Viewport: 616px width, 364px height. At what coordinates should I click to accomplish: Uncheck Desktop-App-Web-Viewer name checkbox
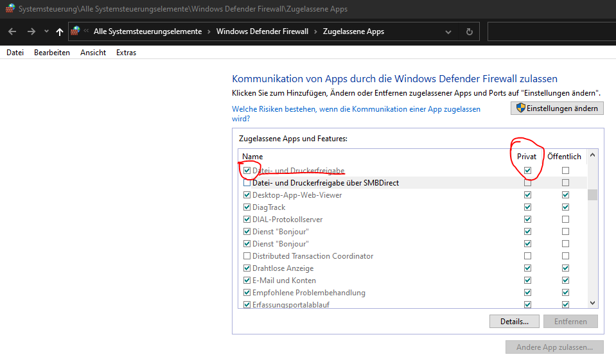pyautogui.click(x=247, y=195)
